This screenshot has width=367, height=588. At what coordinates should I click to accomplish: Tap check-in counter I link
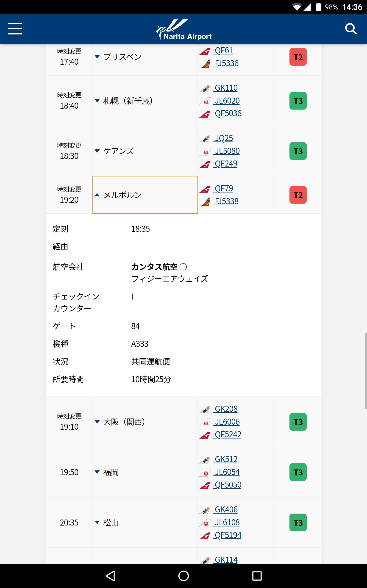[133, 297]
